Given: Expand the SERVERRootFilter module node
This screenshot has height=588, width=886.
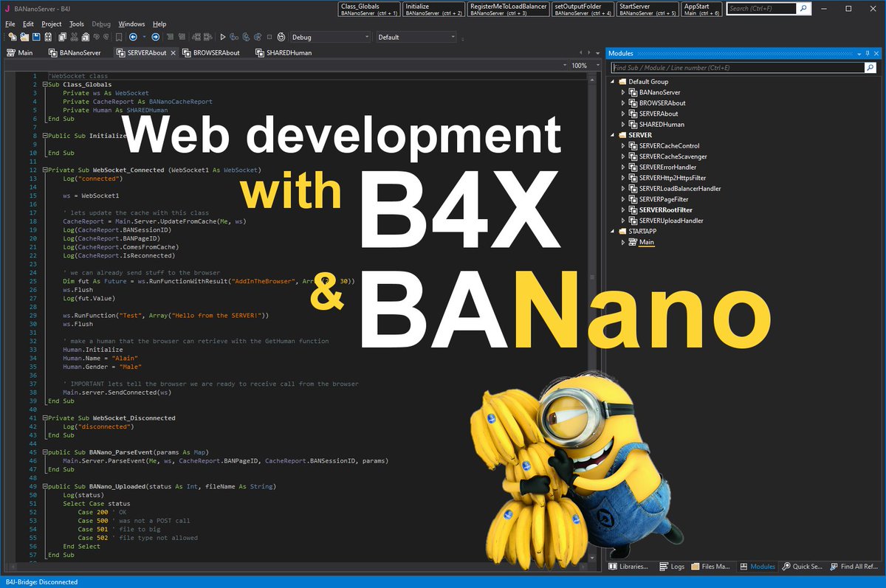Looking at the screenshot, I should click(x=623, y=210).
